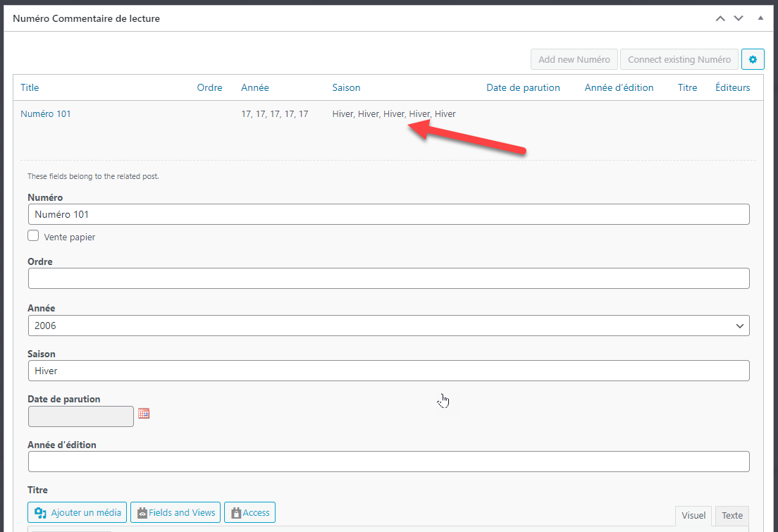Click the Vente papier label text

70,237
